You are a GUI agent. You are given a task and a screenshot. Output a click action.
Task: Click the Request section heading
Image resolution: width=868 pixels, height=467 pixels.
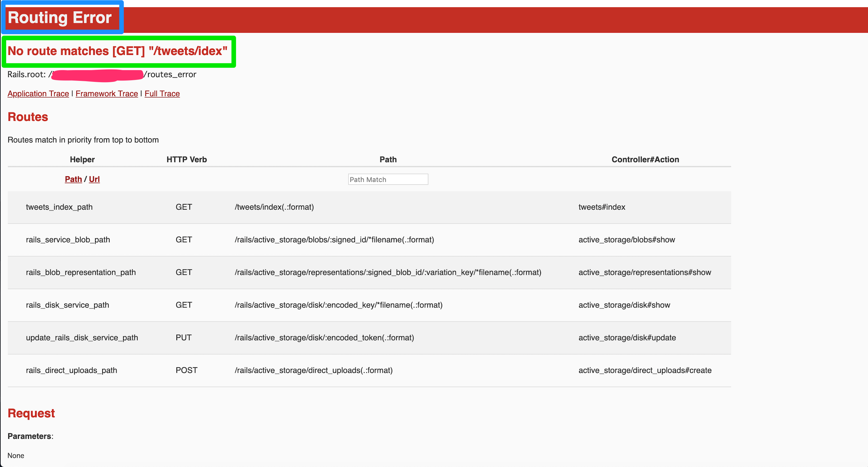coord(31,414)
